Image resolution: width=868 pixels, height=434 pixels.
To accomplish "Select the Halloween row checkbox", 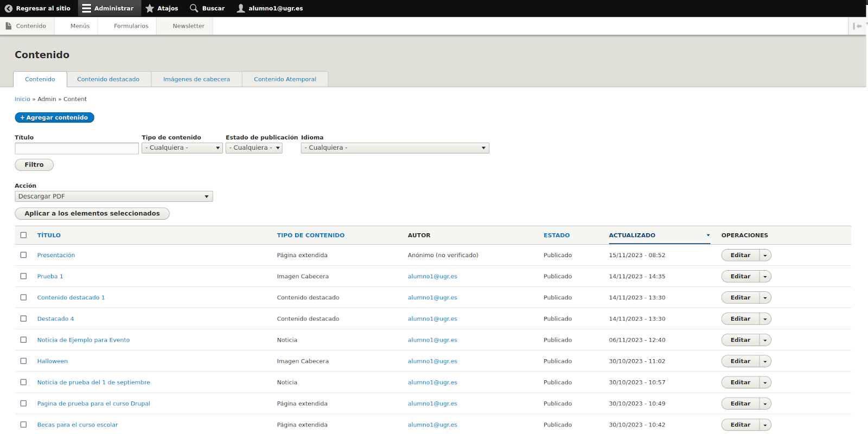I will coord(23,361).
